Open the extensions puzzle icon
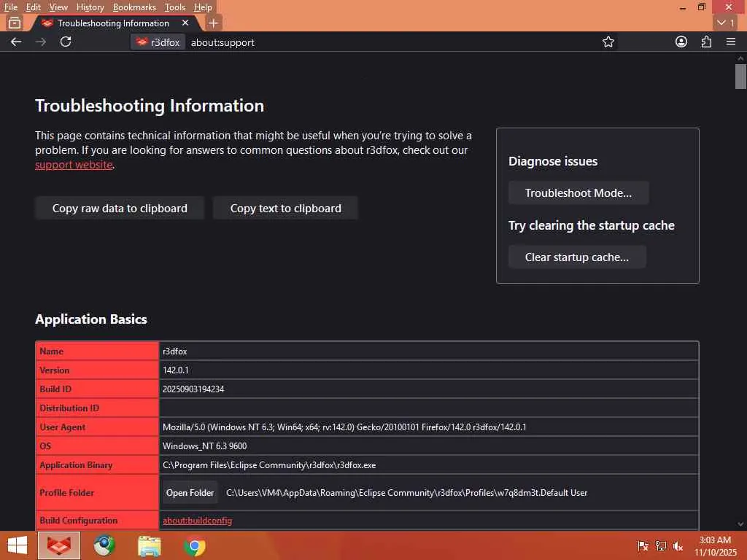This screenshot has height=560, width=747. [x=706, y=42]
